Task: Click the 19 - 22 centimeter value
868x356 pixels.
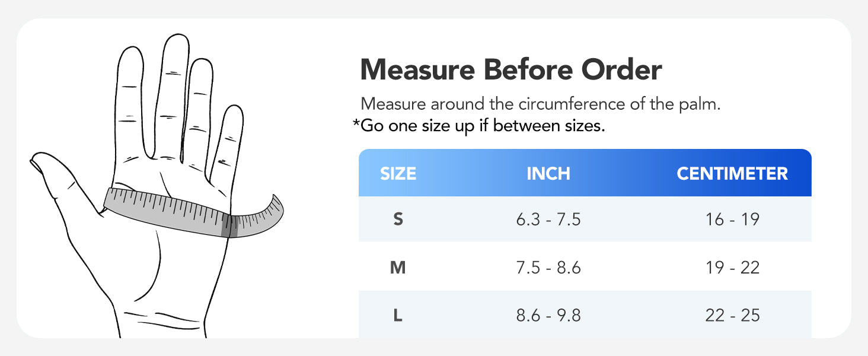Action: tap(733, 268)
